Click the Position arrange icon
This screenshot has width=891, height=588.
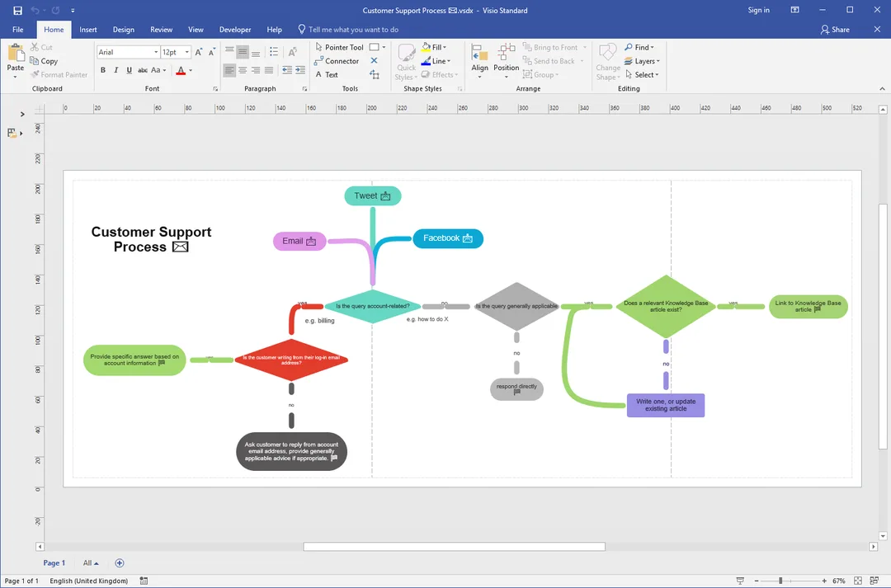click(506, 60)
